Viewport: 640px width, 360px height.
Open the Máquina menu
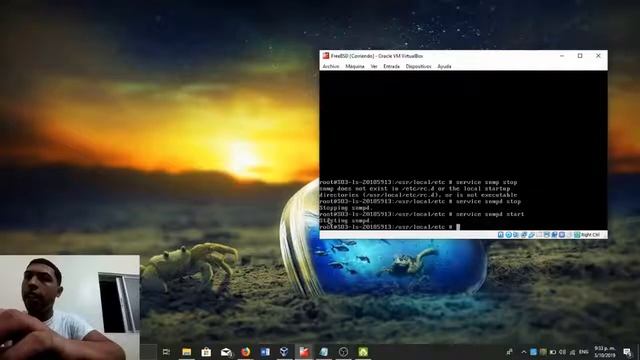355,66
